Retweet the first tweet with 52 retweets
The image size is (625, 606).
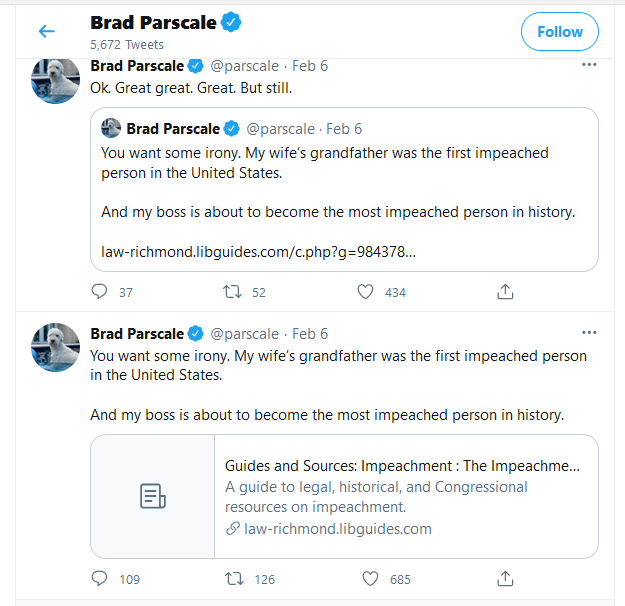pos(231,292)
